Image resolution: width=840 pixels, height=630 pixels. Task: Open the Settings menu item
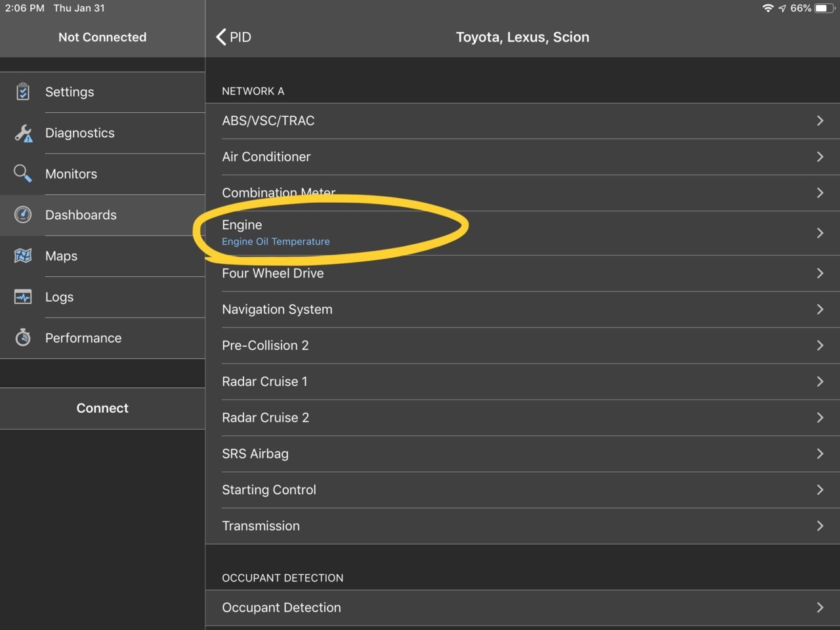tap(102, 92)
